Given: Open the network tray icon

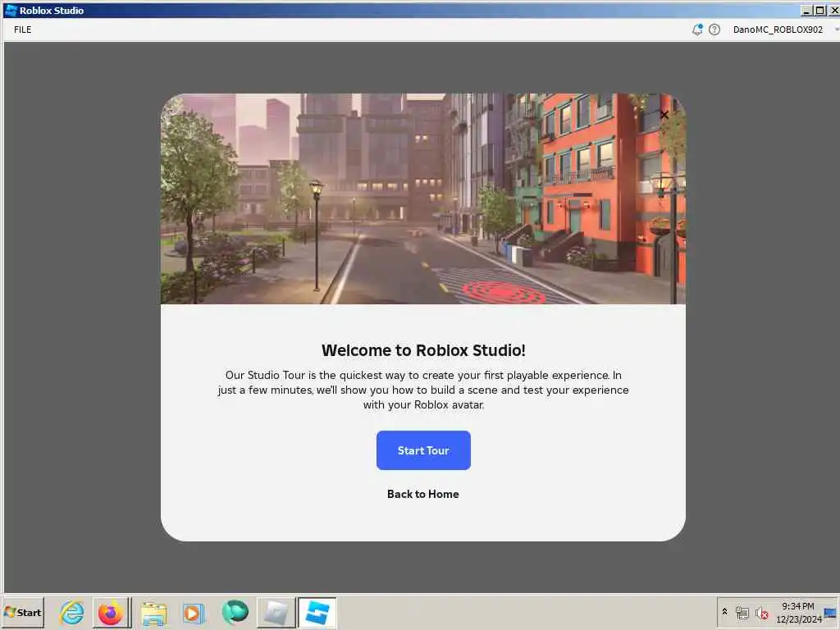Looking at the screenshot, I should 742,613.
